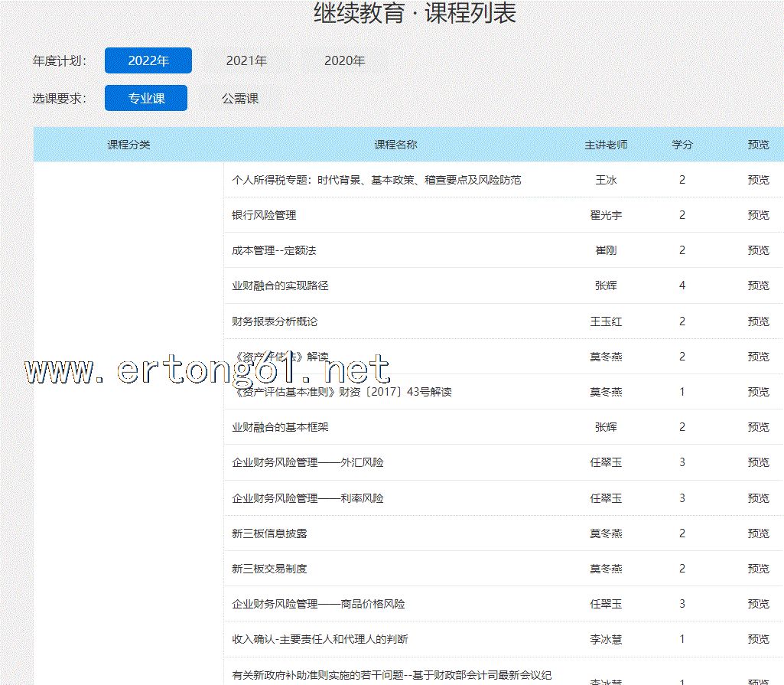Select the 2022年 annual plan tab
Viewport: 784px width, 685px height.
tap(148, 60)
